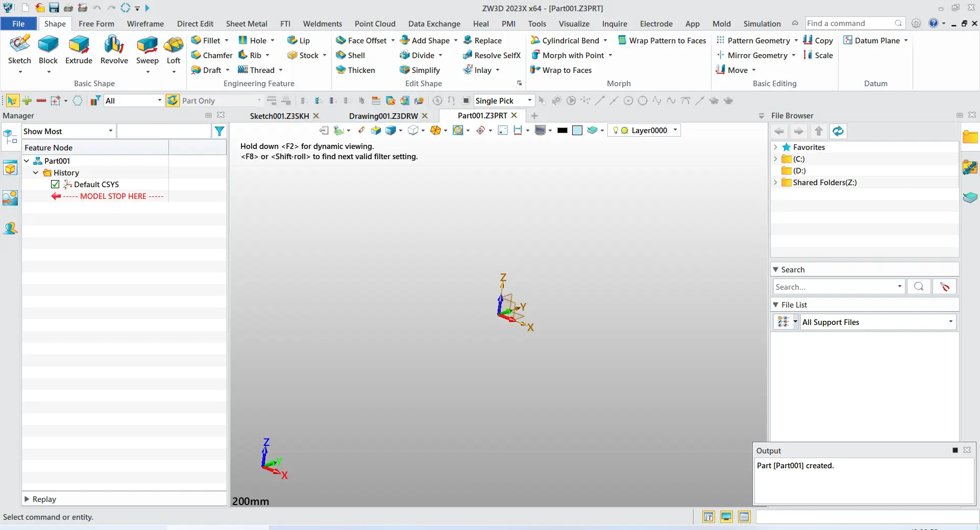Image resolution: width=980 pixels, height=530 pixels.
Task: Open the Scale command
Action: [x=818, y=55]
